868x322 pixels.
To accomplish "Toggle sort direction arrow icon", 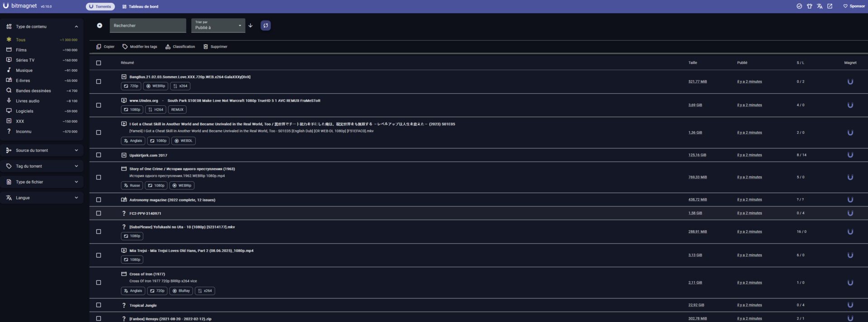I will coord(250,26).
